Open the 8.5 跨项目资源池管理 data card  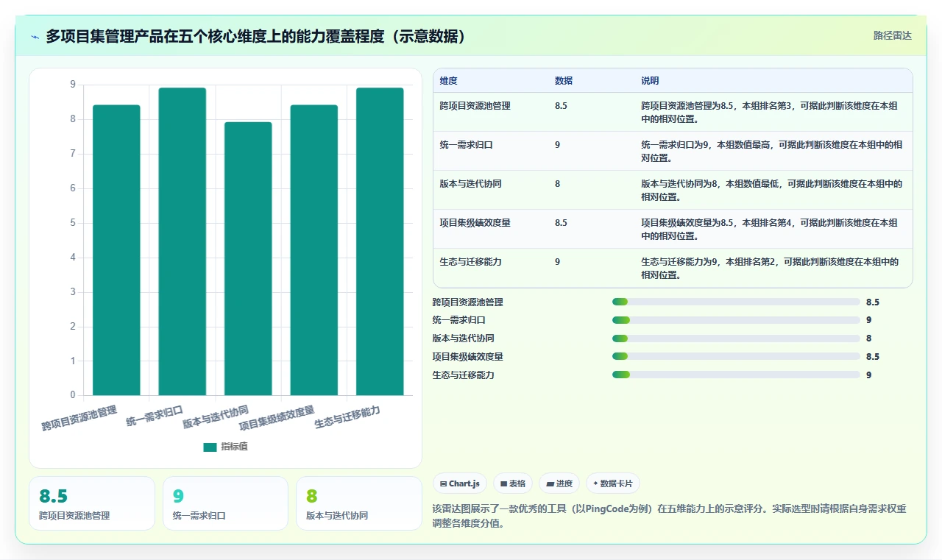pyautogui.click(x=92, y=503)
